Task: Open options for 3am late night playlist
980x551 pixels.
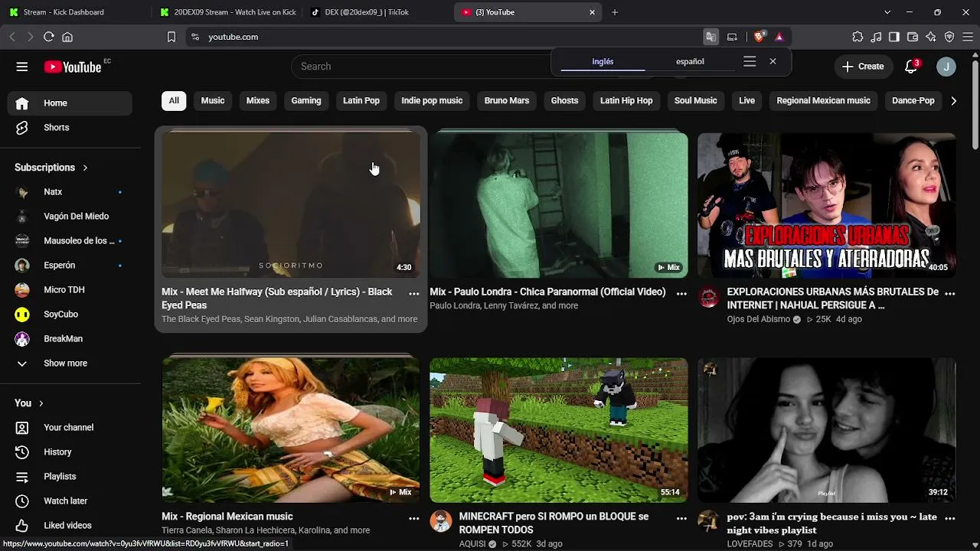Action: pyautogui.click(x=950, y=518)
